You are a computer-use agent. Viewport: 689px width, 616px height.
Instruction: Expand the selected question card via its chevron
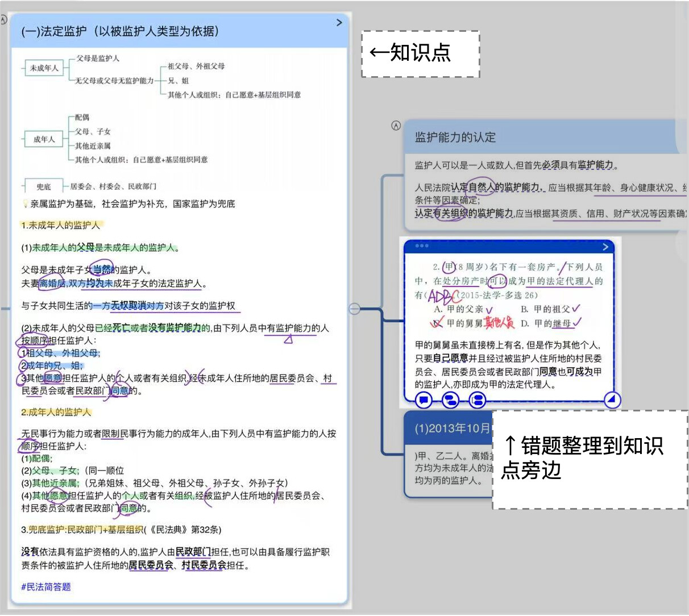tap(605, 247)
